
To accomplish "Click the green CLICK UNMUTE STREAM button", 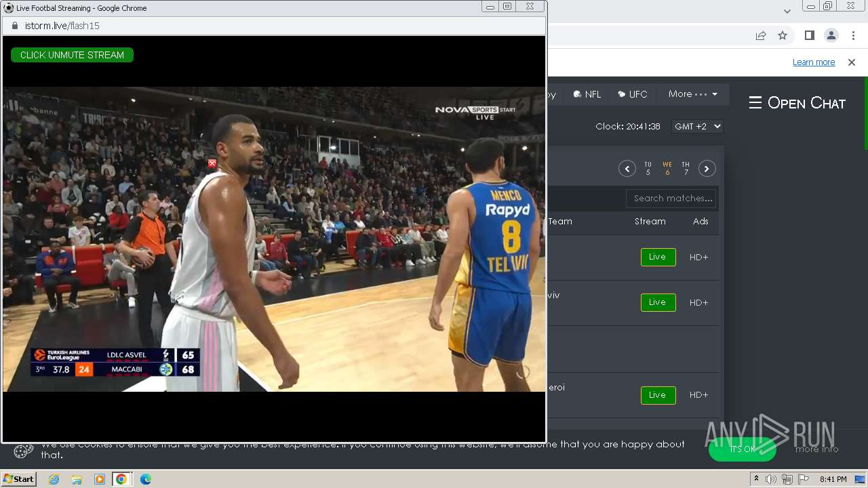I will (x=72, y=55).
